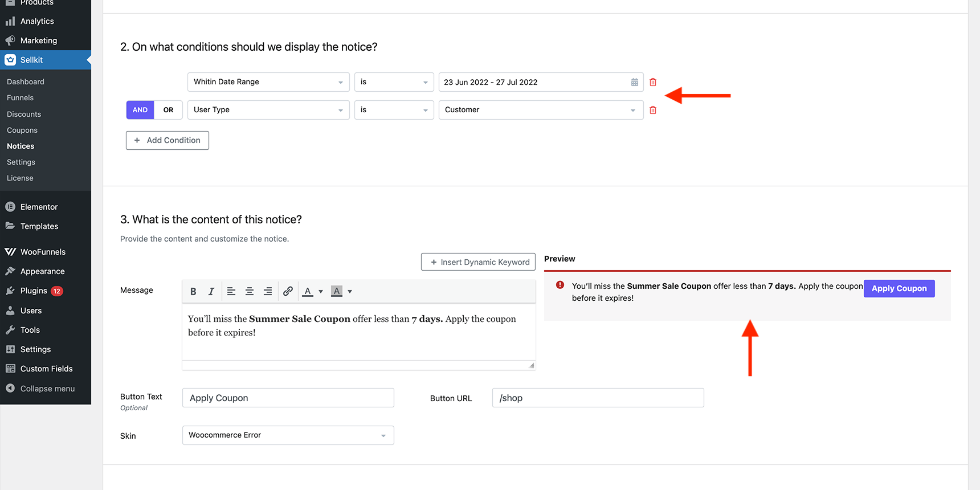Open Marketing in the sidebar
Image resolution: width=980 pixels, height=490 pixels.
(46, 40)
